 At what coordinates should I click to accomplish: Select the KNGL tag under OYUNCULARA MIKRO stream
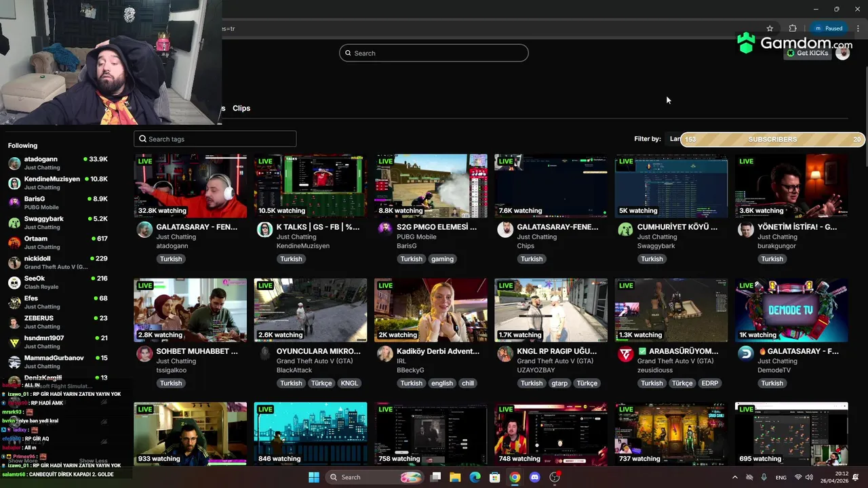(349, 383)
